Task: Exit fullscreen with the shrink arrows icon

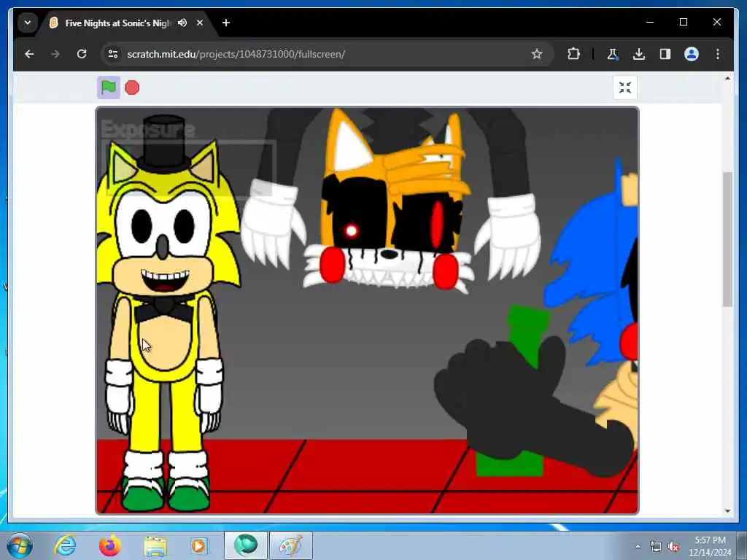Action: [x=625, y=87]
